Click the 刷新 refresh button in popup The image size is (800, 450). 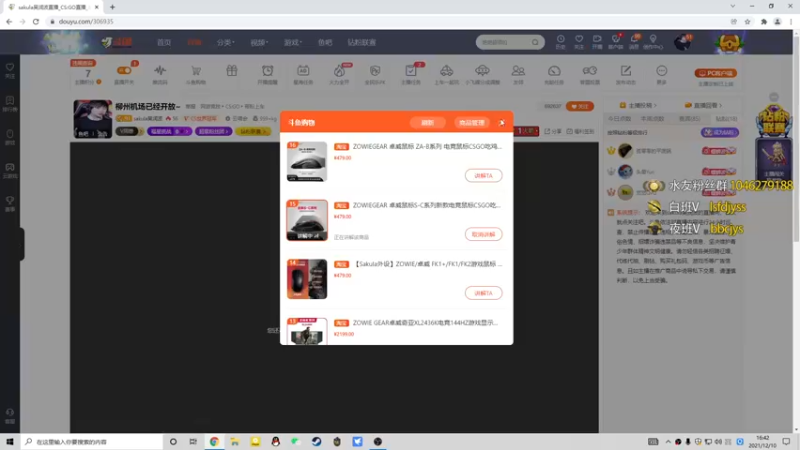pos(428,122)
